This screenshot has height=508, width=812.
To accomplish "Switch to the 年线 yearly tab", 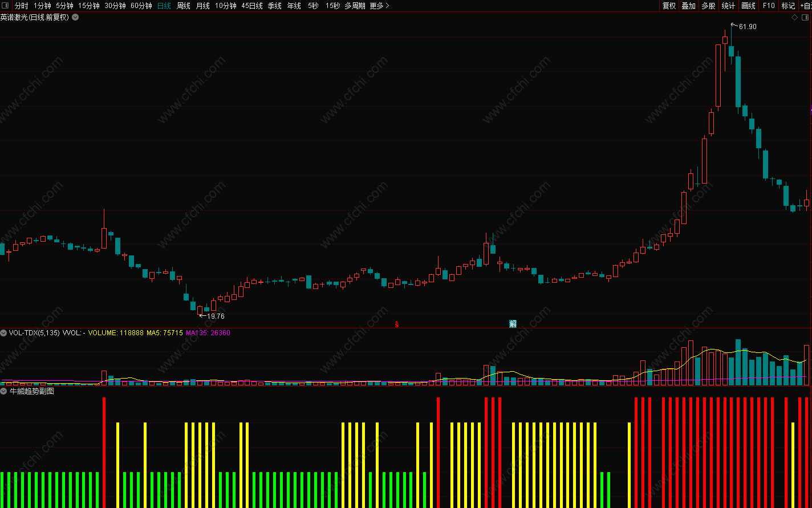I will click(294, 6).
